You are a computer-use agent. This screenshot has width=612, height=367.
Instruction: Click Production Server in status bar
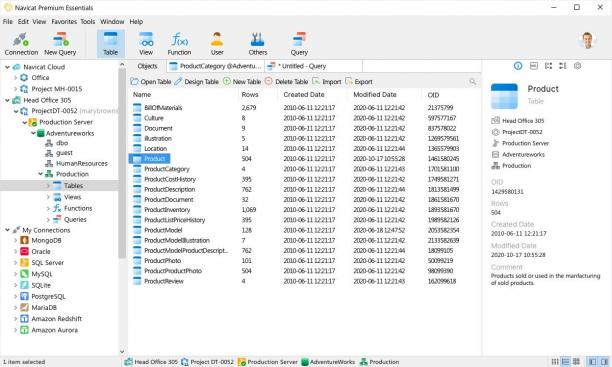tap(268, 362)
